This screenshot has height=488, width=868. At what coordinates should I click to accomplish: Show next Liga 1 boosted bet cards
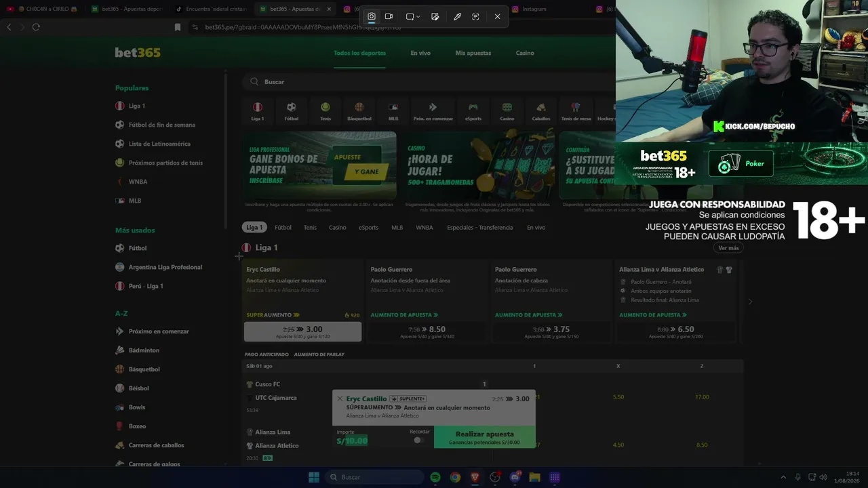[x=750, y=302]
